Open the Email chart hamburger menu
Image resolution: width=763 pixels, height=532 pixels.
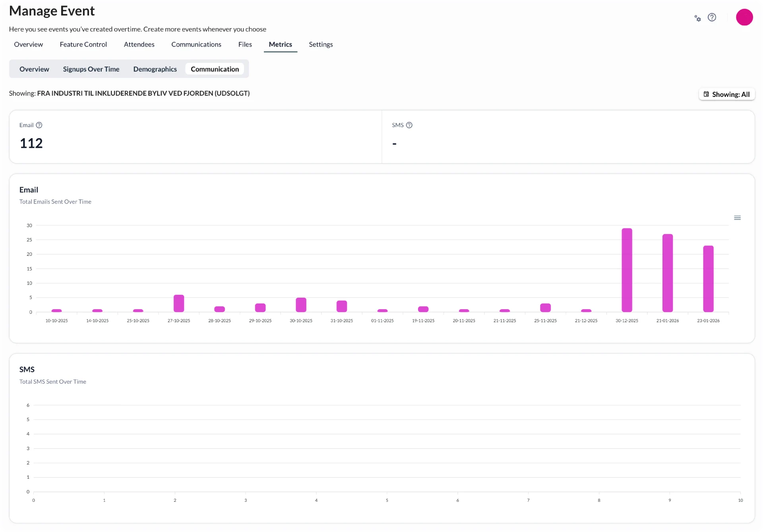tap(737, 218)
